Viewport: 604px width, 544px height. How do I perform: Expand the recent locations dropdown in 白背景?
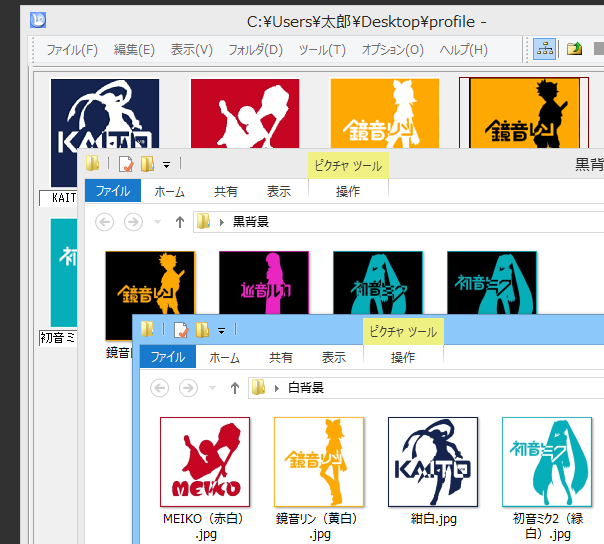click(213, 387)
